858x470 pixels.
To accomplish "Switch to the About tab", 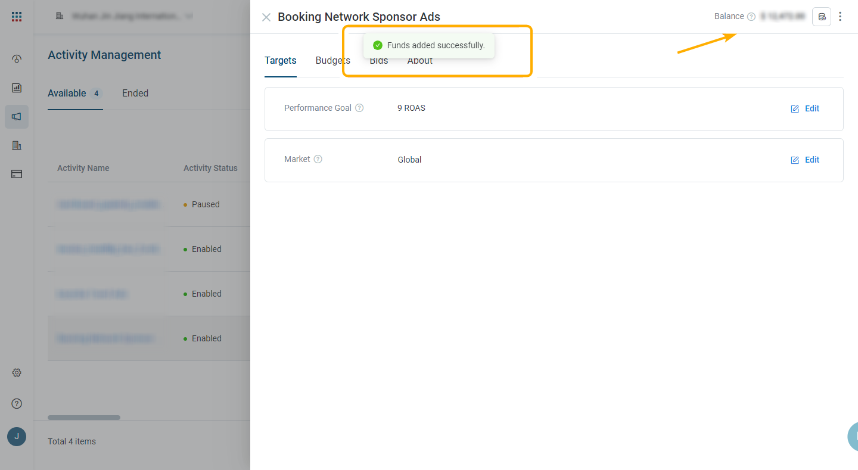I will (420, 60).
